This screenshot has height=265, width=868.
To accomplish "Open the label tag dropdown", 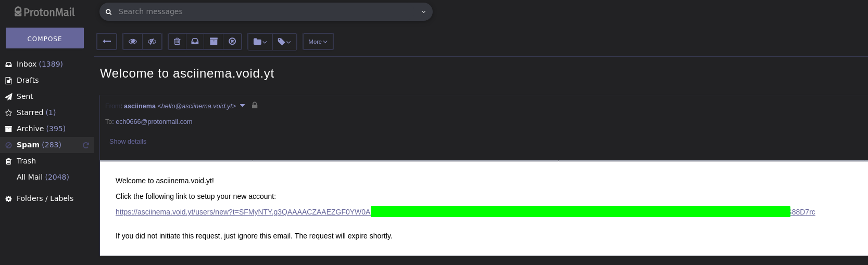I will pos(284,42).
